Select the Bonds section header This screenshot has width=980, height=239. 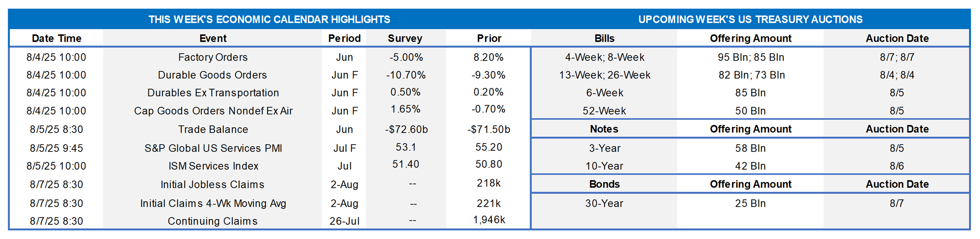click(604, 184)
